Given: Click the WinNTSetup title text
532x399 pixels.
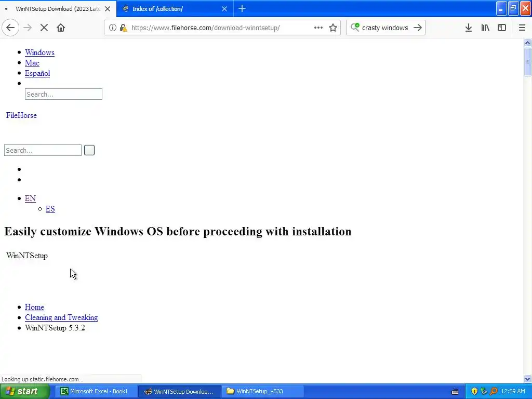Looking at the screenshot, I should click(x=27, y=256).
